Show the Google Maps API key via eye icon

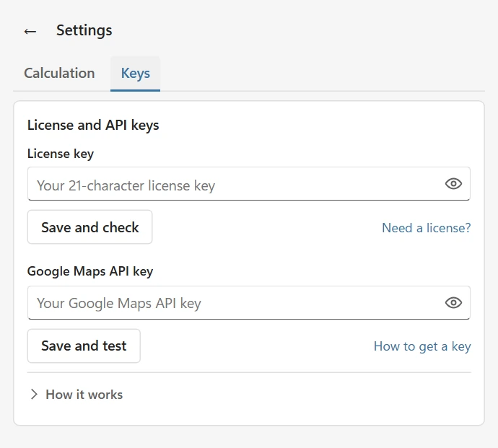[453, 302]
